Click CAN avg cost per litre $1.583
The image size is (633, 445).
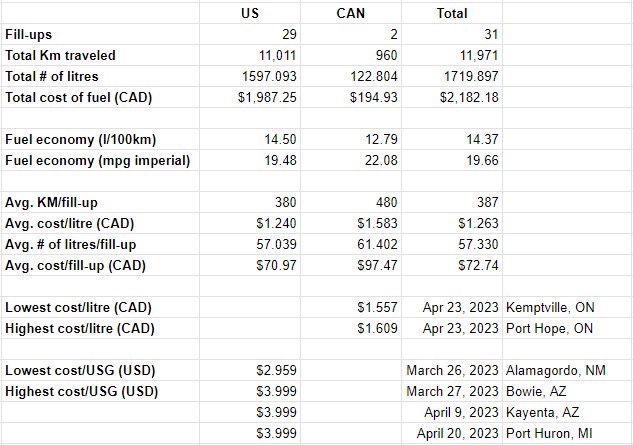[350, 223]
